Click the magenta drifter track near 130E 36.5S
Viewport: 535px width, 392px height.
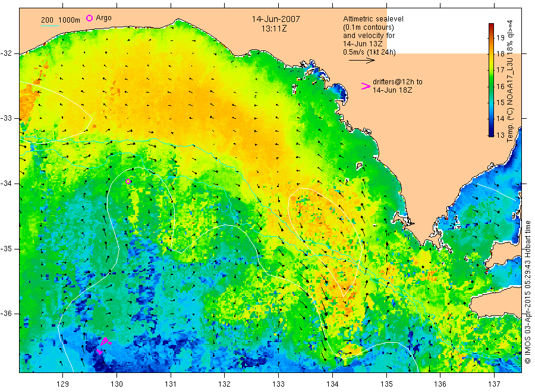click(x=103, y=345)
